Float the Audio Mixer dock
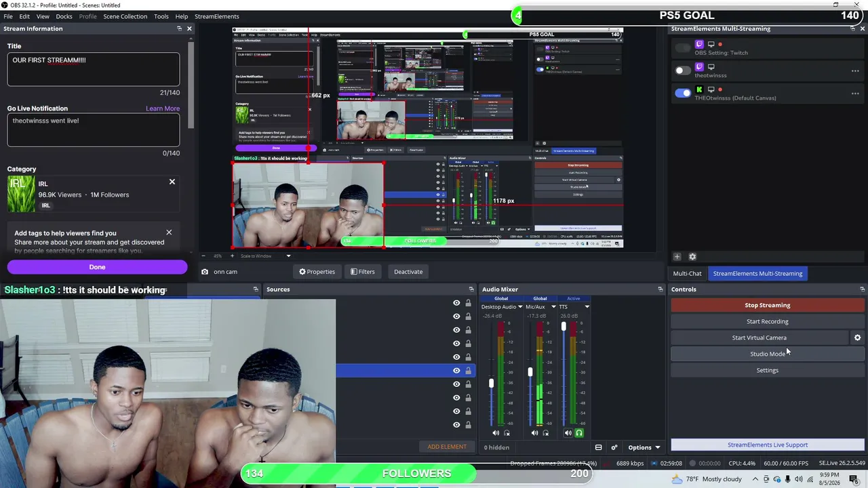This screenshot has width=868, height=488. (660, 289)
